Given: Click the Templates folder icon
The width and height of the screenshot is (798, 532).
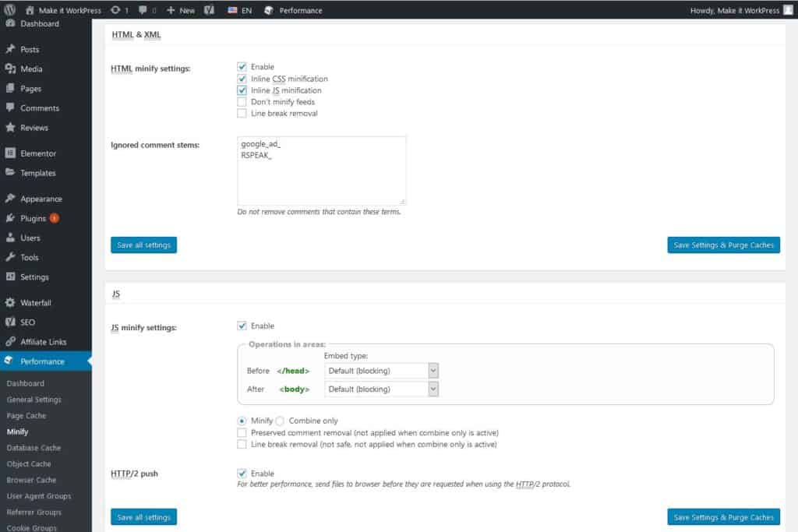Looking at the screenshot, I should [x=10, y=173].
